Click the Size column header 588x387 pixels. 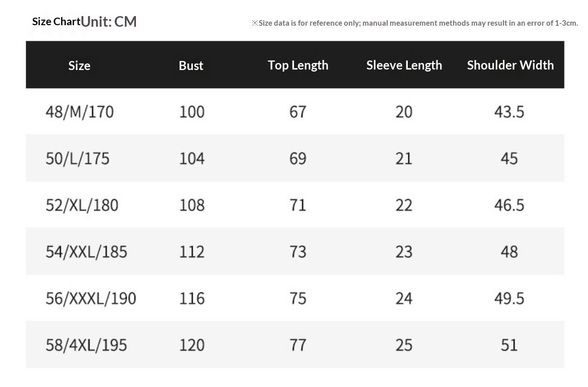(x=80, y=66)
